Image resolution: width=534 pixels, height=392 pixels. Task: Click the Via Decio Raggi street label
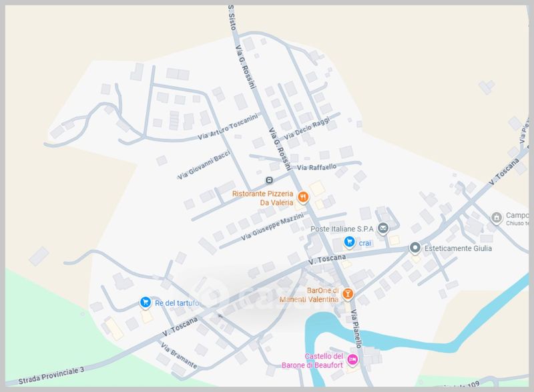coord(307,128)
